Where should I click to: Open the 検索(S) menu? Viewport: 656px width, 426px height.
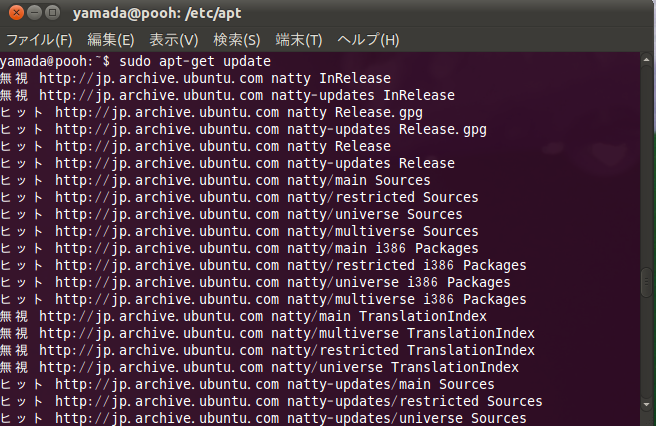pyautogui.click(x=237, y=40)
